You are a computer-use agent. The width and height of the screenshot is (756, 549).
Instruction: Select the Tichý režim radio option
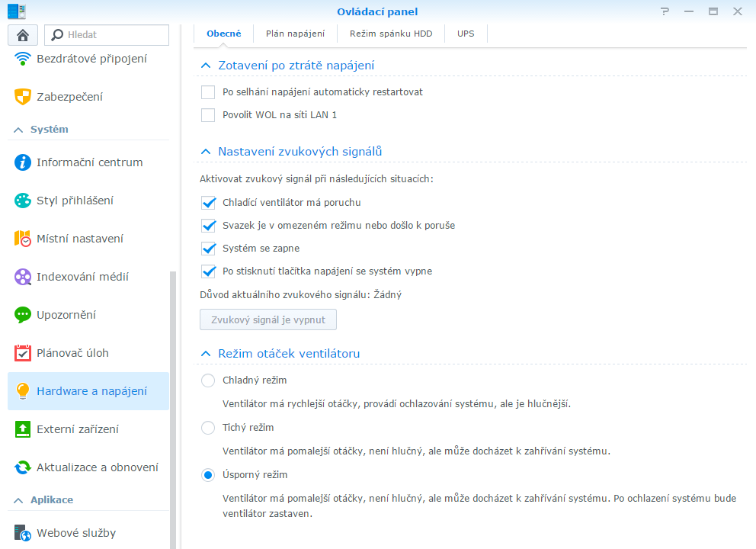[208, 428]
